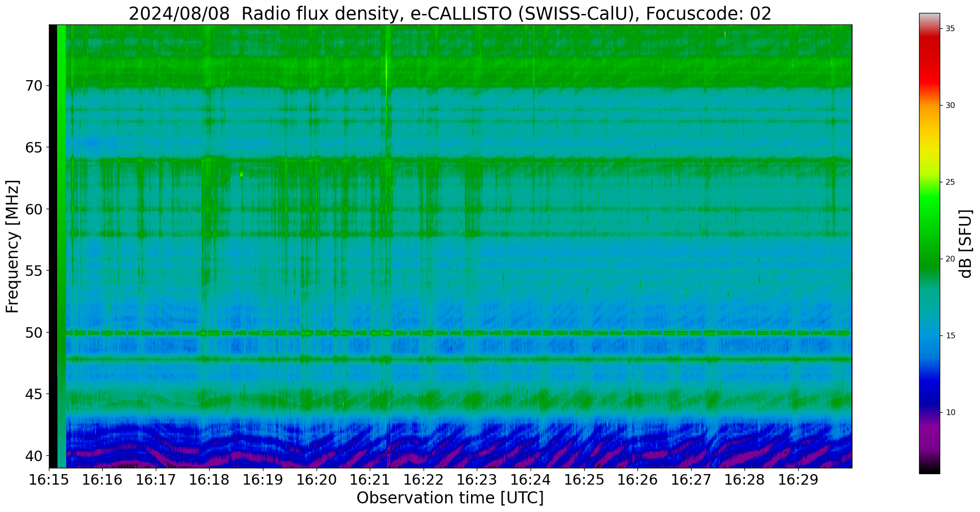
Task: Click the 16:20 time tick label
Action: [x=316, y=480]
